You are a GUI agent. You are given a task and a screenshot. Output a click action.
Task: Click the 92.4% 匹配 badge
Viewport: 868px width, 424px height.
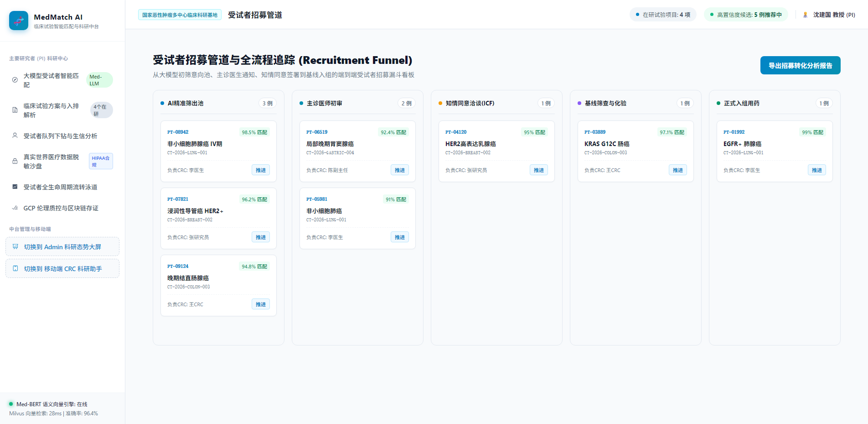click(393, 132)
